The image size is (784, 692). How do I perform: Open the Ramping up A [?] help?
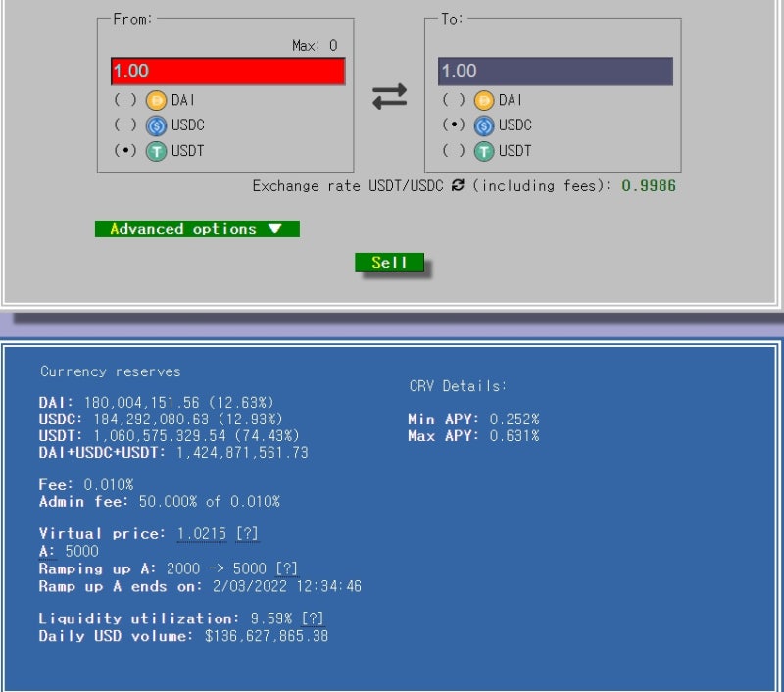(x=286, y=568)
